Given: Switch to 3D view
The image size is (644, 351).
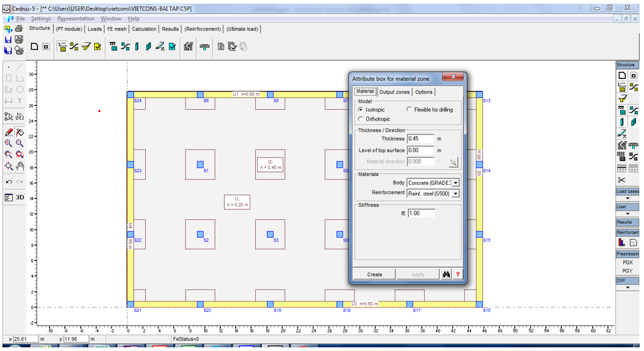Looking at the screenshot, I should pos(20,197).
